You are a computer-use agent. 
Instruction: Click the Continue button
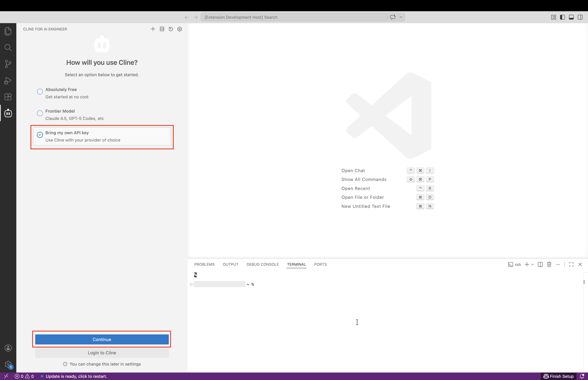coord(102,339)
